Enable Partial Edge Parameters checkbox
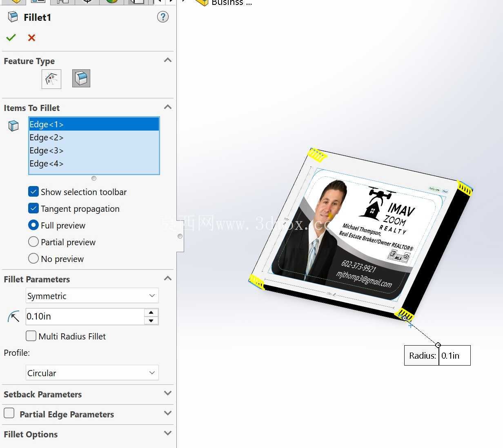 [9, 413]
